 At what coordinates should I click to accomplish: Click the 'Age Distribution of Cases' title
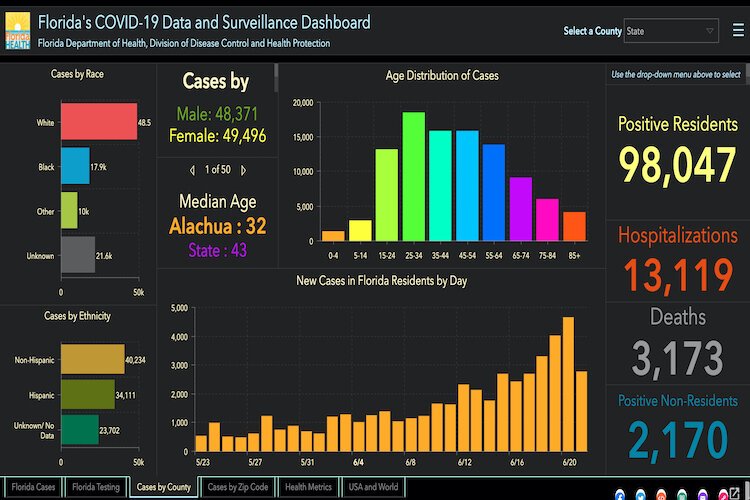[x=442, y=76]
